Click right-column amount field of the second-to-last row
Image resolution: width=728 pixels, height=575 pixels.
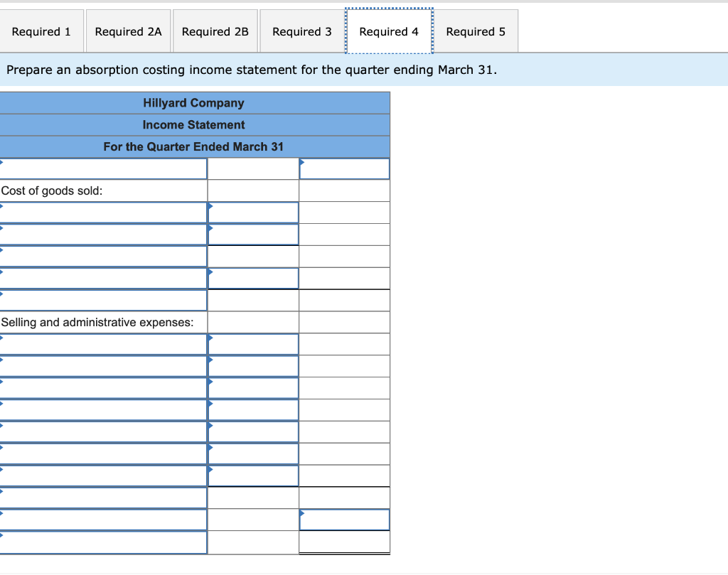point(345,520)
